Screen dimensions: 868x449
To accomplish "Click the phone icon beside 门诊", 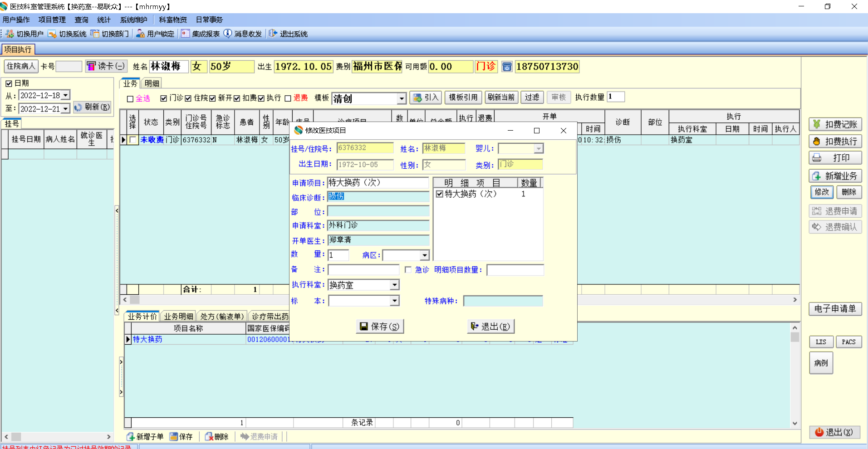I will 507,67.
